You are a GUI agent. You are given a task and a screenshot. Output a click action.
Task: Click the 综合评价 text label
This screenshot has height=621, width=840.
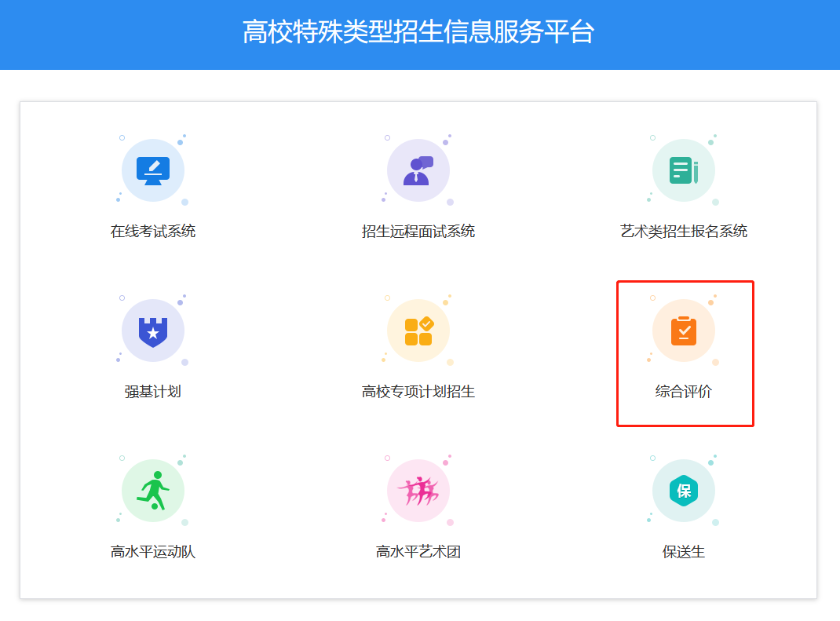pyautogui.click(x=683, y=392)
